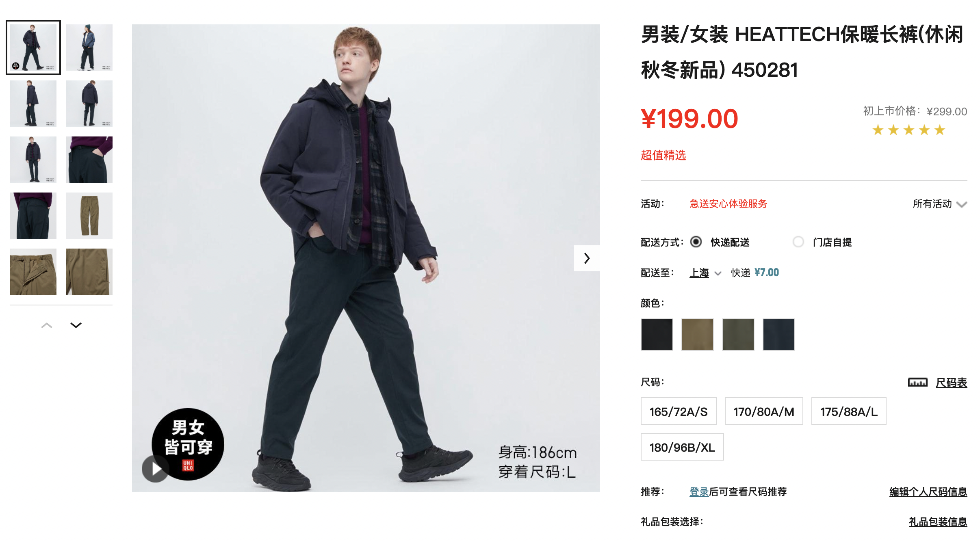Play the product video

pos(155,469)
